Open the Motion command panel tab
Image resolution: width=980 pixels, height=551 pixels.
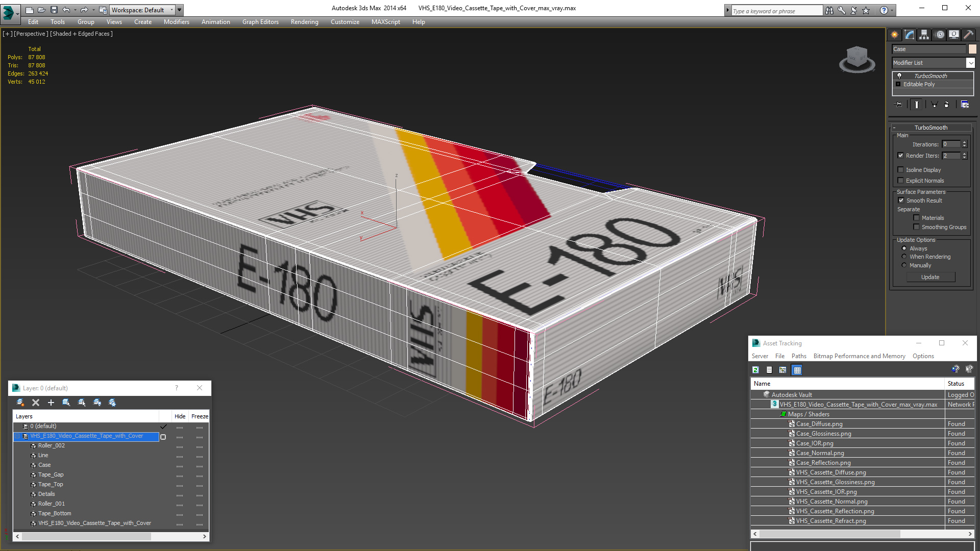(x=940, y=35)
